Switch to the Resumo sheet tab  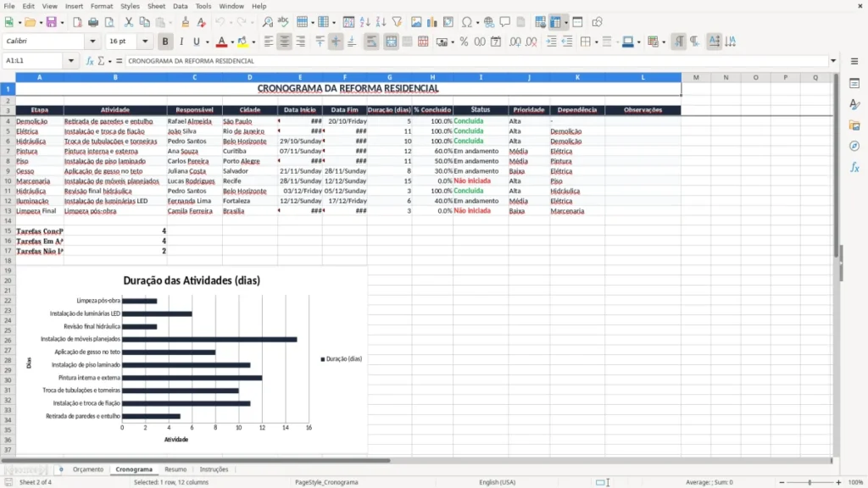coord(175,469)
